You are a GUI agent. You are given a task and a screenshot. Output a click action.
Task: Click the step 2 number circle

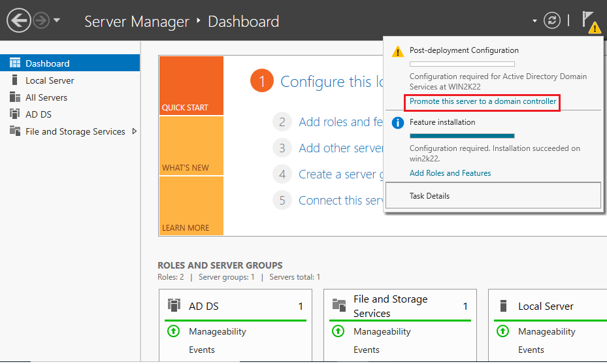tap(282, 122)
